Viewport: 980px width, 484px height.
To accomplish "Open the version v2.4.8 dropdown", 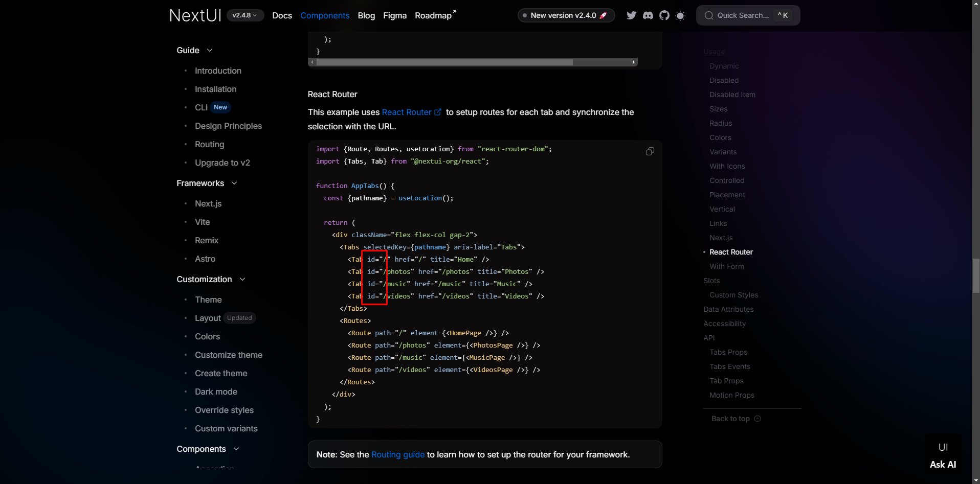I will pyautogui.click(x=245, y=15).
